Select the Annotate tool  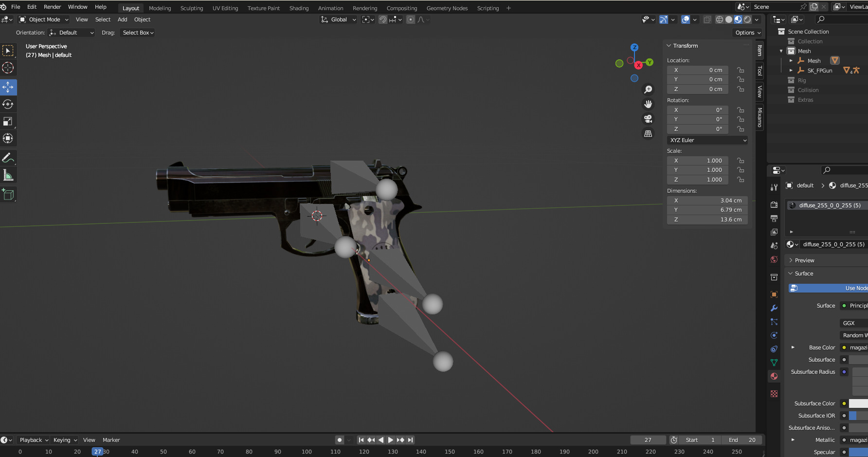pos(8,158)
